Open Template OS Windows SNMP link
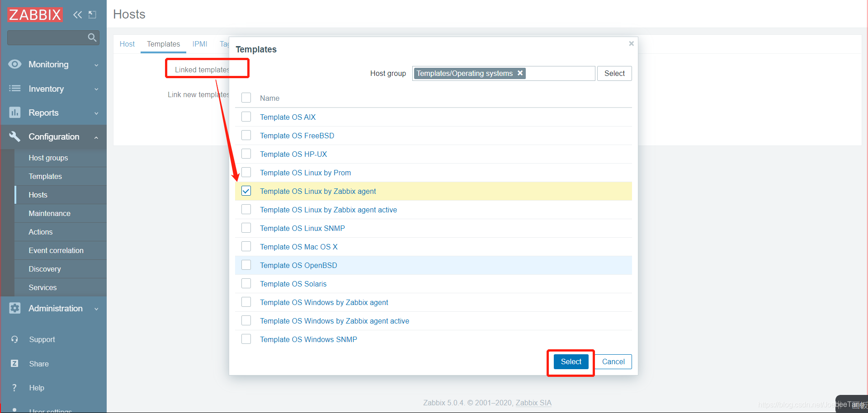Screen dimensions: 868x413 (x=308, y=339)
